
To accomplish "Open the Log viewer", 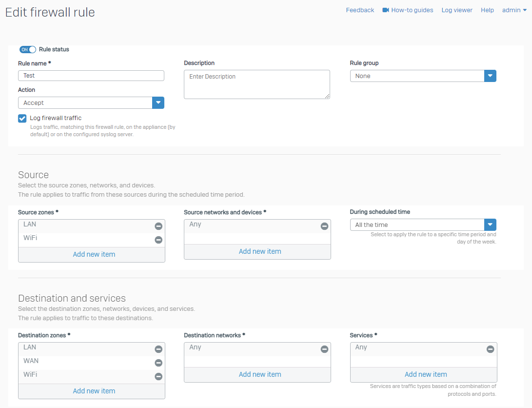I will point(457,10).
